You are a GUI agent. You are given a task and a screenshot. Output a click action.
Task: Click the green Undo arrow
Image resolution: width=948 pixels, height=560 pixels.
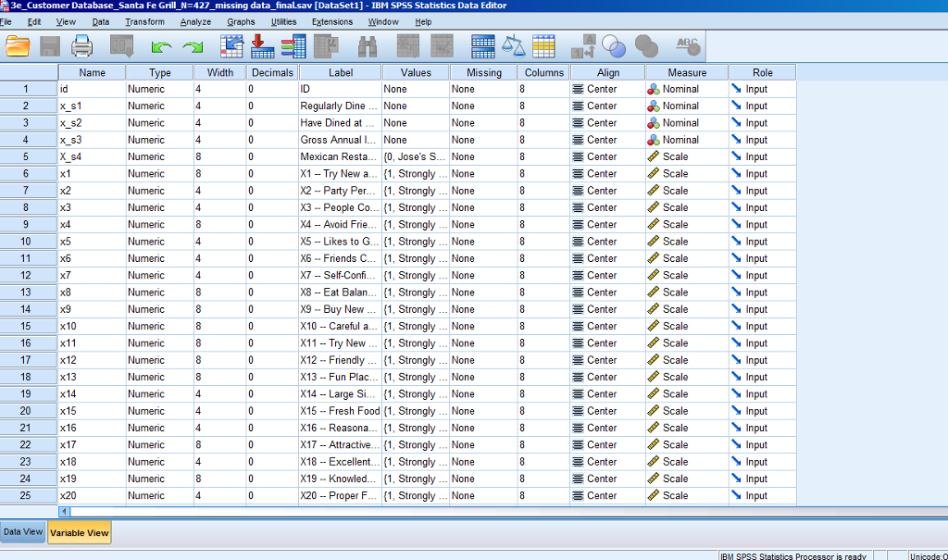pyautogui.click(x=161, y=47)
